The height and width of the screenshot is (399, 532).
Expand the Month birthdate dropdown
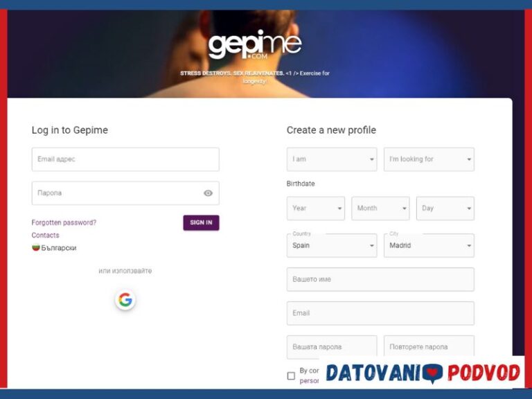[380, 209]
